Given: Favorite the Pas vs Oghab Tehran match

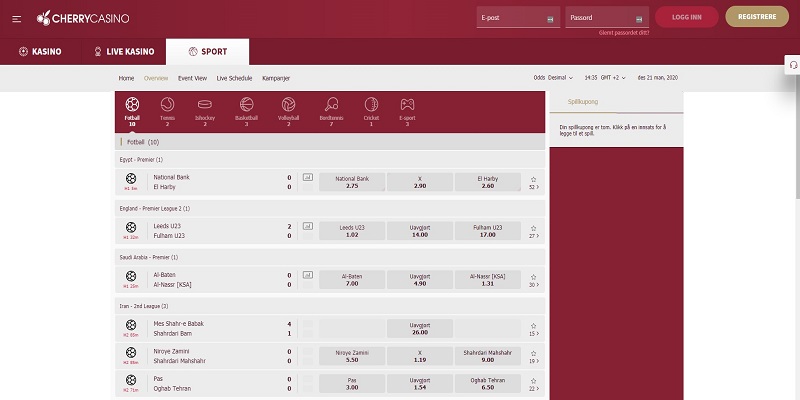Looking at the screenshot, I should click(534, 381).
